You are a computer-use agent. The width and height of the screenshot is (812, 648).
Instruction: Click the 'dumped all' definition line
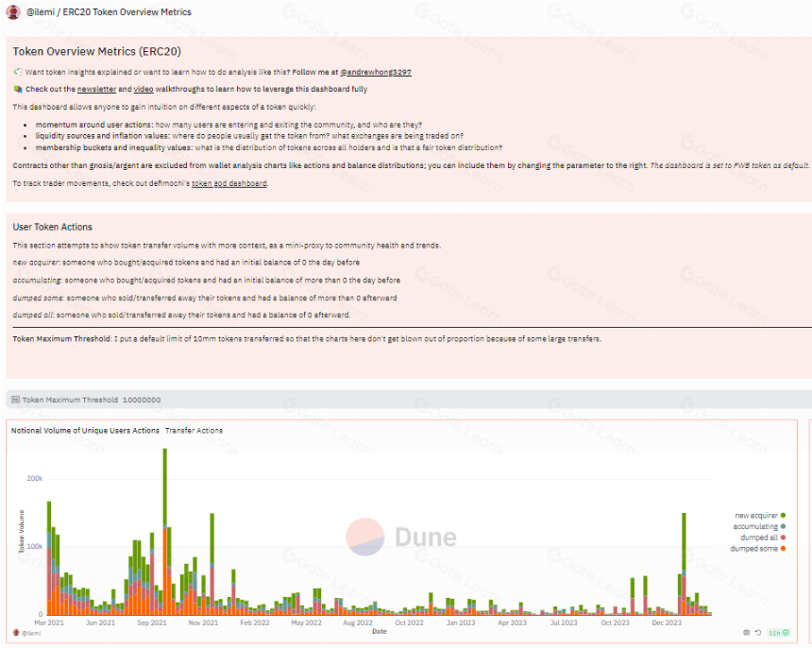(181, 315)
